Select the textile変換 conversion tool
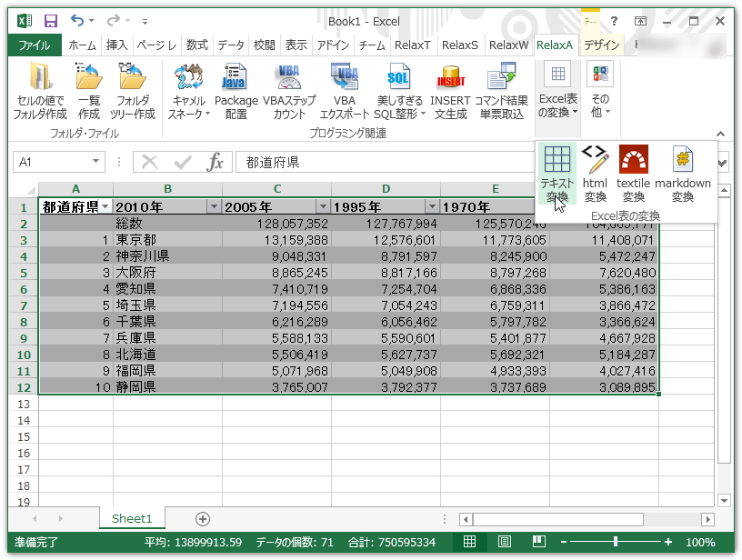The width and height of the screenshot is (742, 560). [633, 171]
